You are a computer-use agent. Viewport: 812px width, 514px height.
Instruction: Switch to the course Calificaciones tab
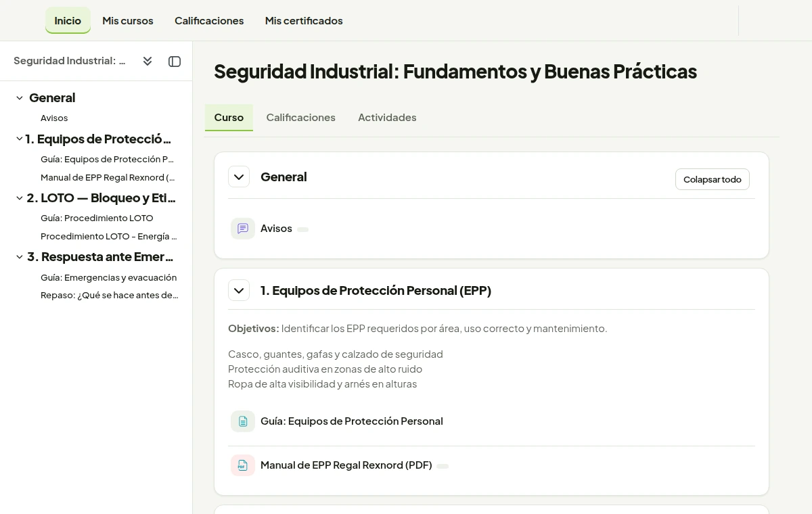pos(301,117)
